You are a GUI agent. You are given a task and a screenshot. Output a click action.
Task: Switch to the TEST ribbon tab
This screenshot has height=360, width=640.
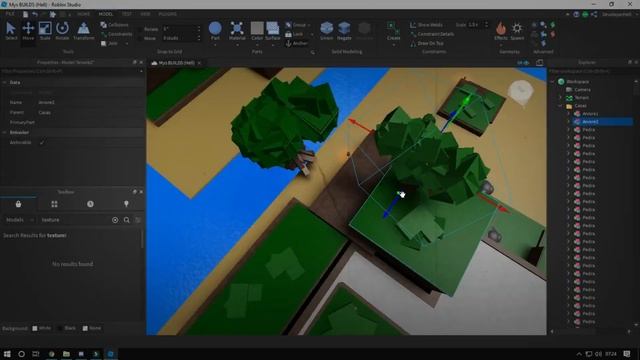127,14
